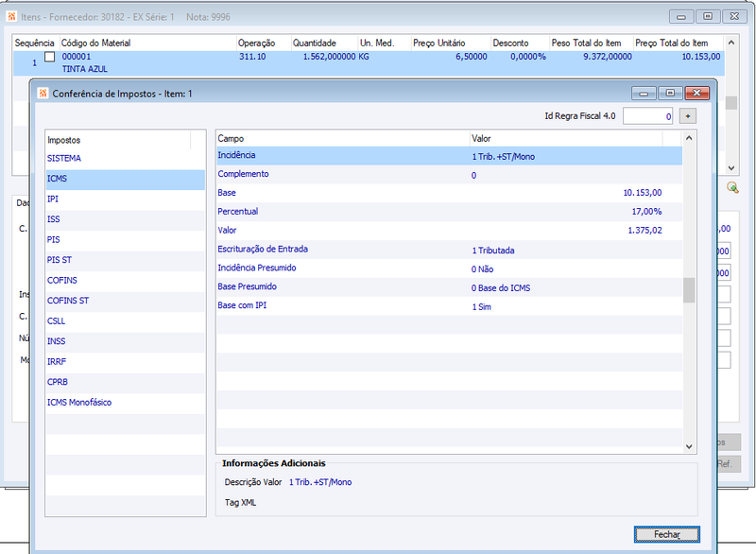
Task: Click the Preço Unitário column header
Action: (x=451, y=43)
